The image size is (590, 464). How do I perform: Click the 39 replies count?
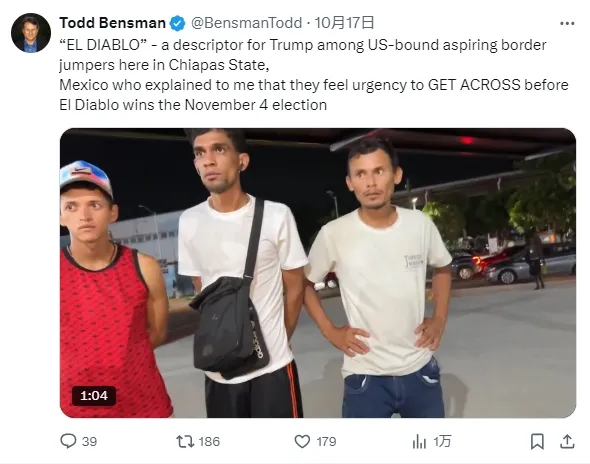90,441
